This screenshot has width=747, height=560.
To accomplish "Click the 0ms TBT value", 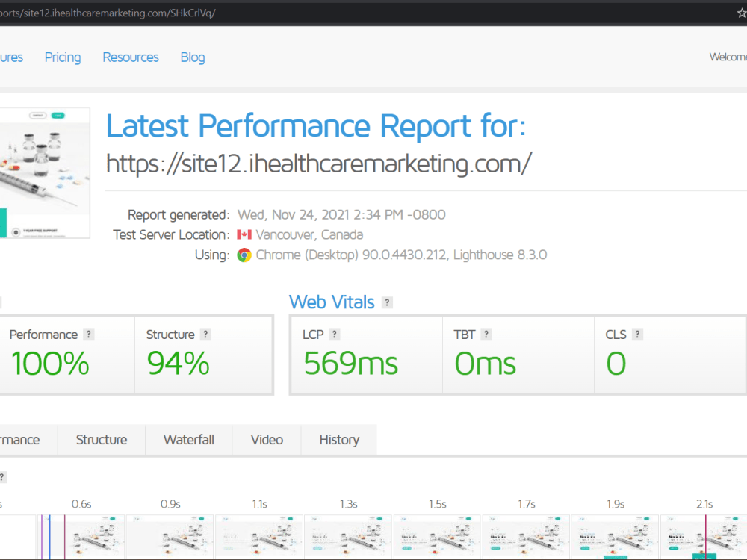I will (x=485, y=364).
